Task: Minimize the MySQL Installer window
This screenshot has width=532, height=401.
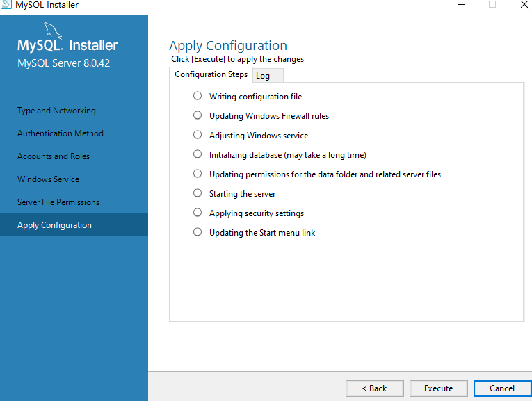Action: (x=461, y=4)
